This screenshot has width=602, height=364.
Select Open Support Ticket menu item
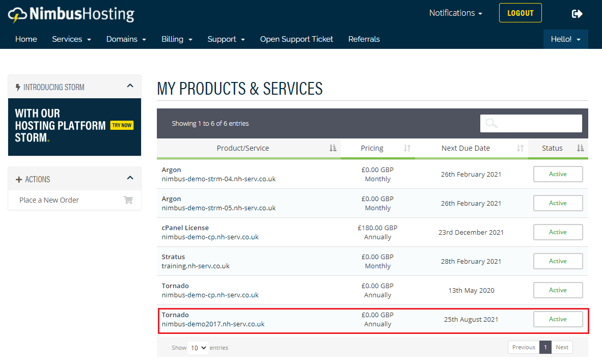[x=296, y=39]
